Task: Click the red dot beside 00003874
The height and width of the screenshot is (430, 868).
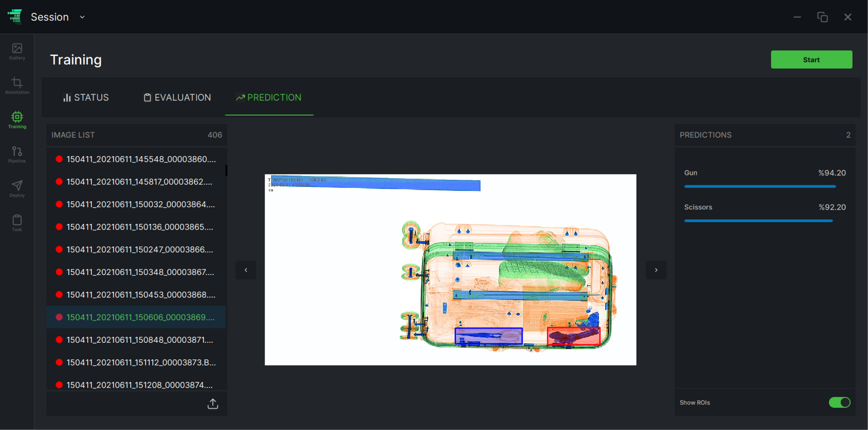Action: [x=59, y=385]
